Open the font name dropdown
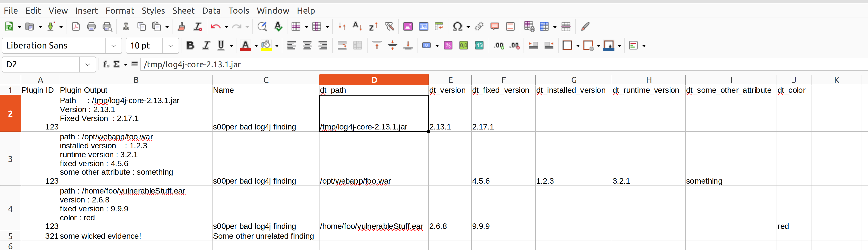Viewport: 868px width, 250px height. [x=113, y=45]
